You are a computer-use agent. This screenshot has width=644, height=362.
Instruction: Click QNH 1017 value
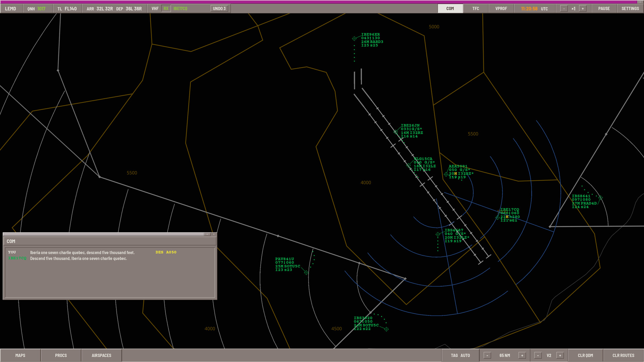(41, 9)
